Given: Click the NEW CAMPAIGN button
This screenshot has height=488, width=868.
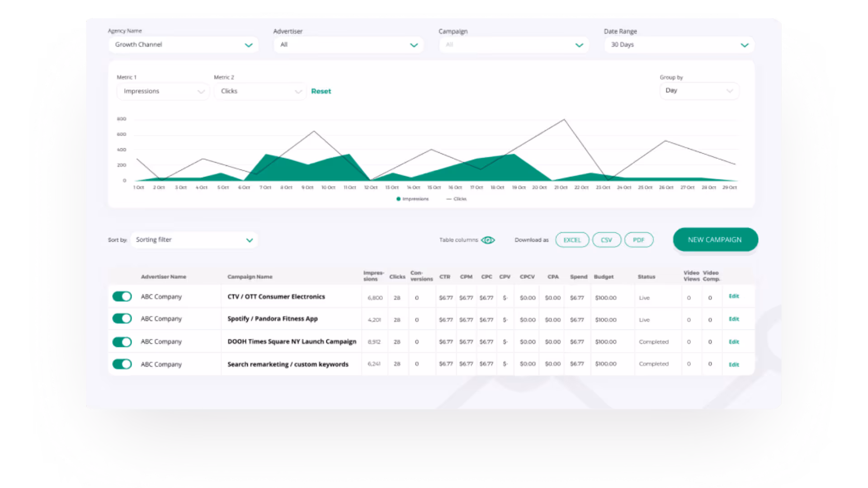Looking at the screenshot, I should (715, 239).
